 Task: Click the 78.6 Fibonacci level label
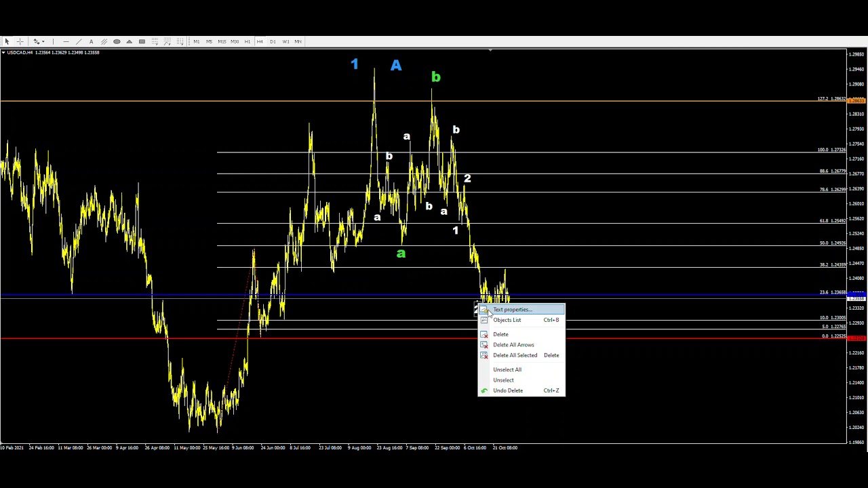coord(832,190)
